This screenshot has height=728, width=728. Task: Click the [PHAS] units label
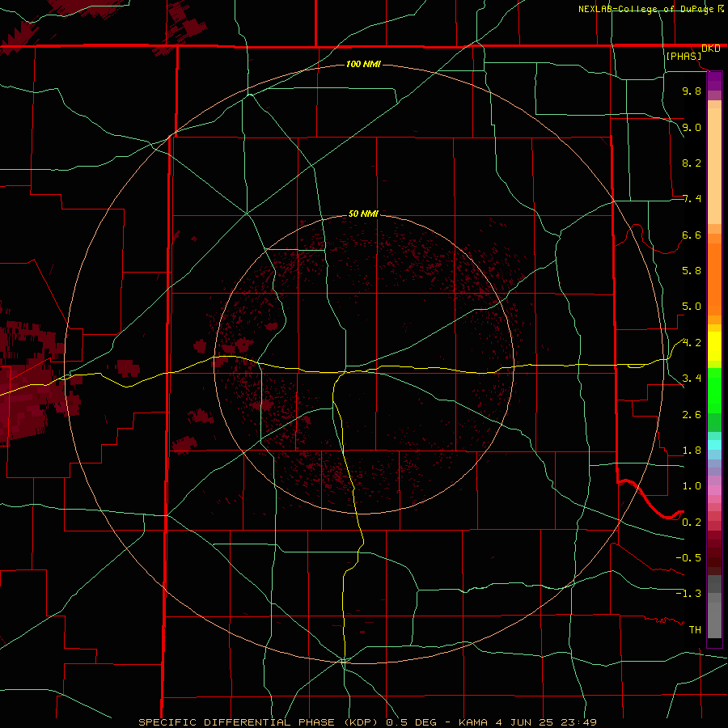(684, 57)
